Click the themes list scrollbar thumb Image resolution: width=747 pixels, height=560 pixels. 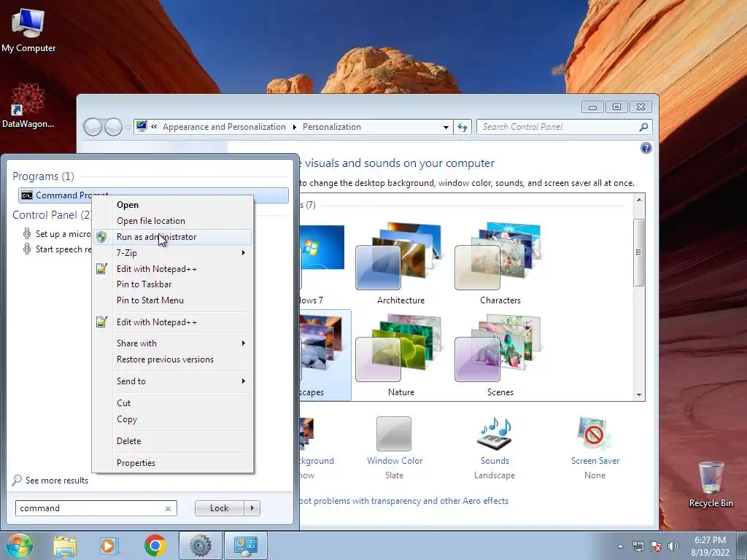click(639, 252)
